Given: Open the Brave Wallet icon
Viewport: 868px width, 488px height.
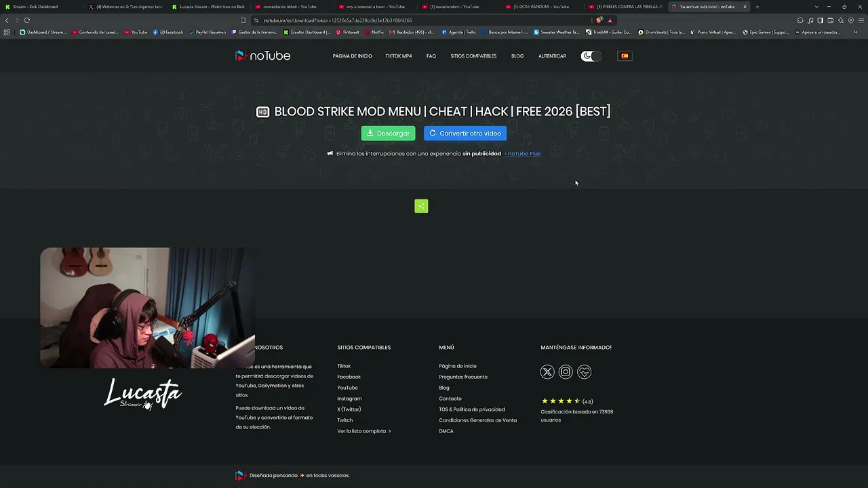Looking at the screenshot, I should 831,20.
